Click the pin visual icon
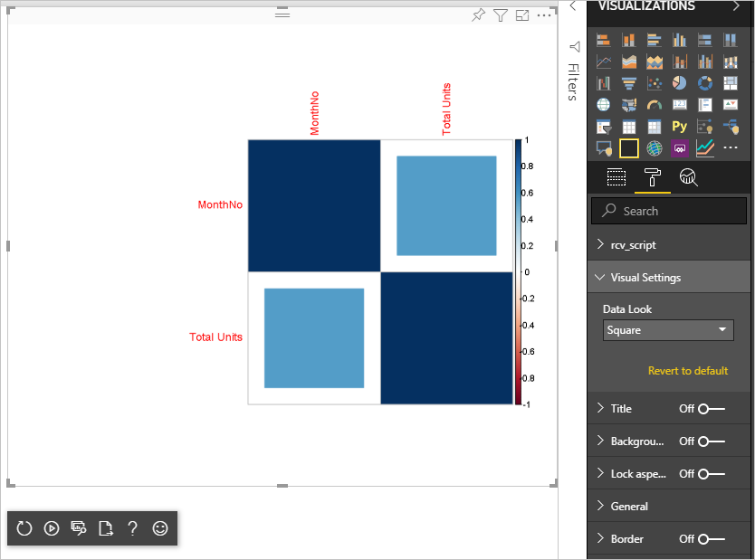Viewport: 755px width, 560px height. (x=478, y=15)
